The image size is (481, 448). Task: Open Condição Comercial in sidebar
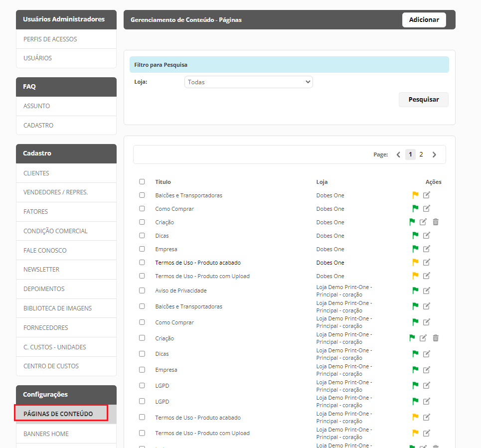point(66,231)
